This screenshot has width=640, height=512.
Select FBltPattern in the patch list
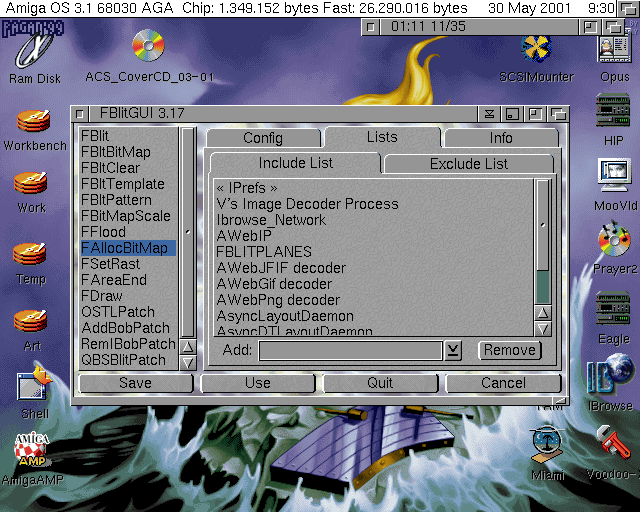128,200
